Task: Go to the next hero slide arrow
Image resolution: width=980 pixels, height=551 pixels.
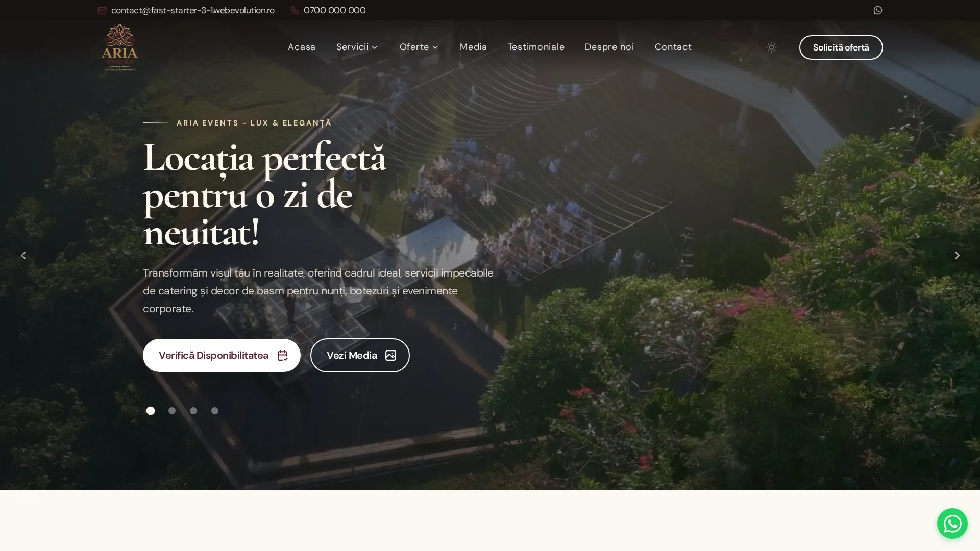Action: [x=957, y=255]
